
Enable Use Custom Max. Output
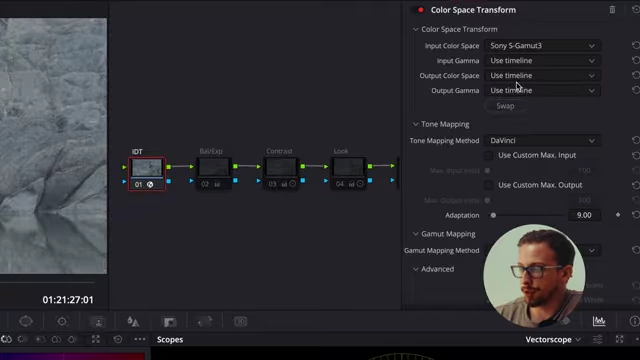(x=489, y=185)
